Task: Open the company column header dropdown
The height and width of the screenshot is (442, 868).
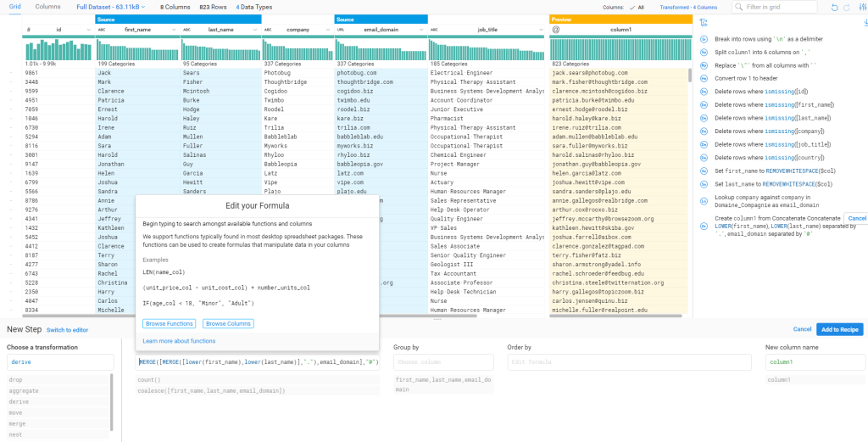Action: [x=331, y=29]
